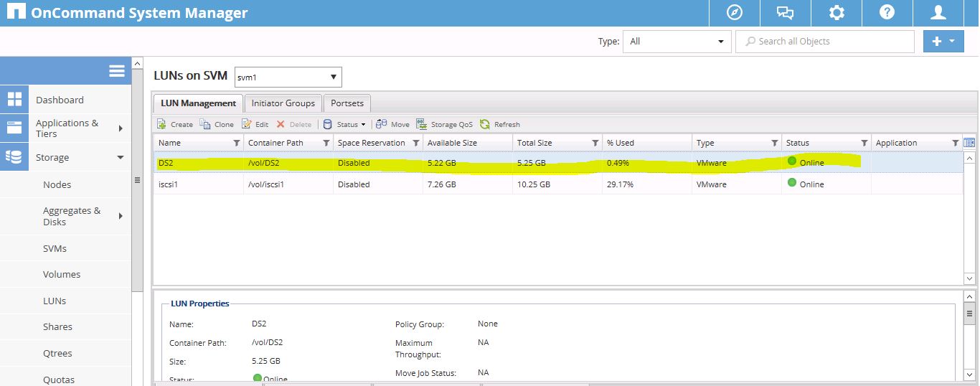
Task: Switch to Initiator Groups tab
Action: coord(283,103)
